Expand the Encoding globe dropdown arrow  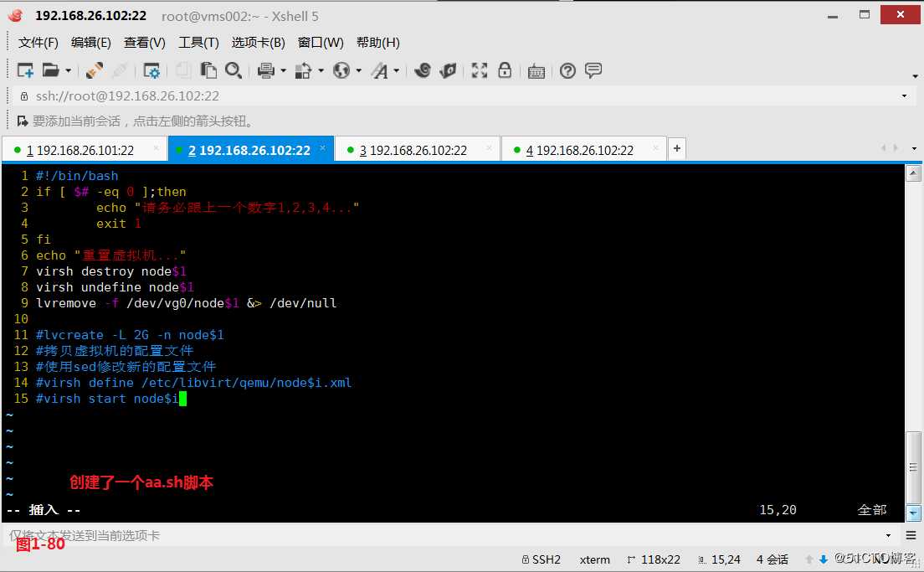pos(359,71)
